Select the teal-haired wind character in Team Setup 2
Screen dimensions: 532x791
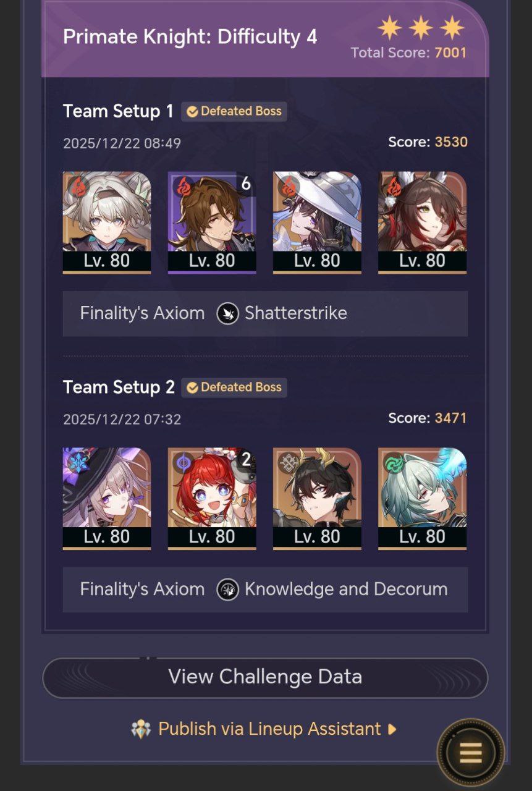[422, 499]
